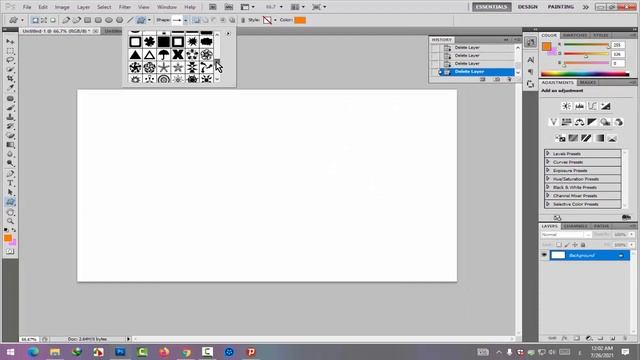Image resolution: width=640 pixels, height=360 pixels.
Task: Delete current state in History panel
Action: (509, 80)
